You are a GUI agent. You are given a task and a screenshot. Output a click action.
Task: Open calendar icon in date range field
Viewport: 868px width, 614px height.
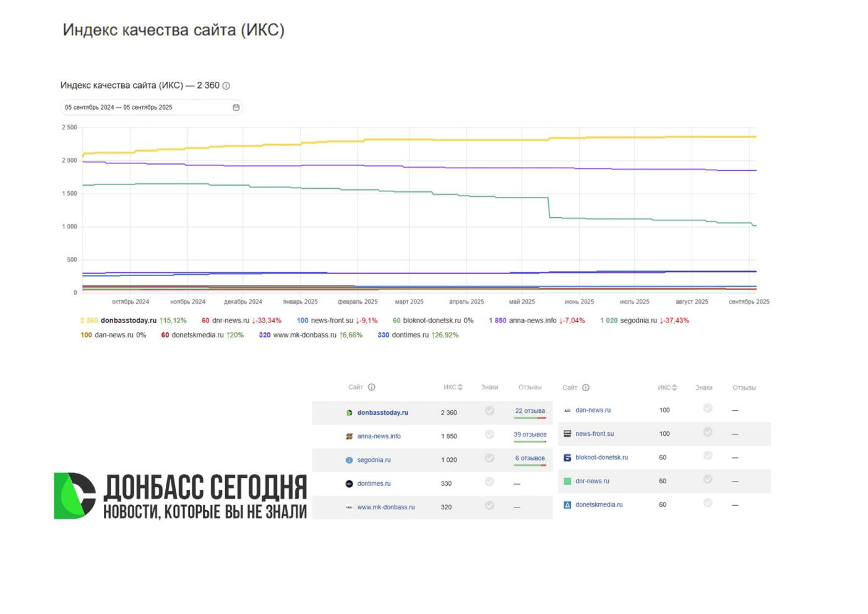[236, 108]
